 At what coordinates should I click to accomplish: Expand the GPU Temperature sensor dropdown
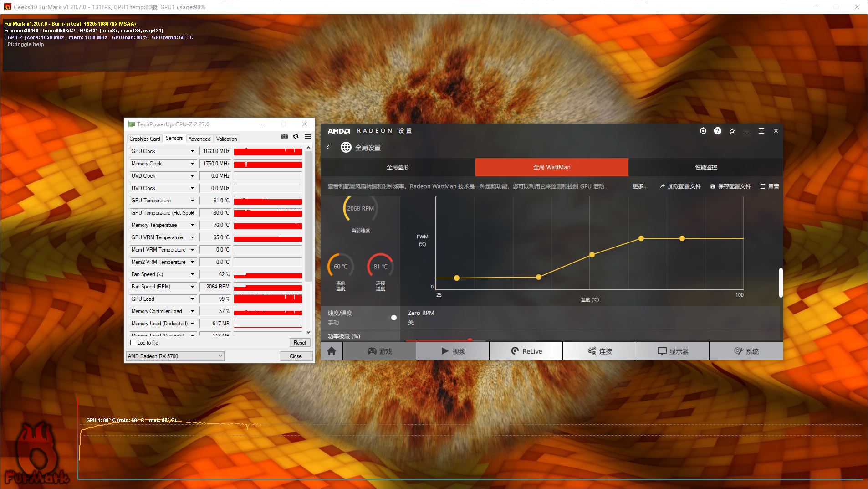coord(192,201)
